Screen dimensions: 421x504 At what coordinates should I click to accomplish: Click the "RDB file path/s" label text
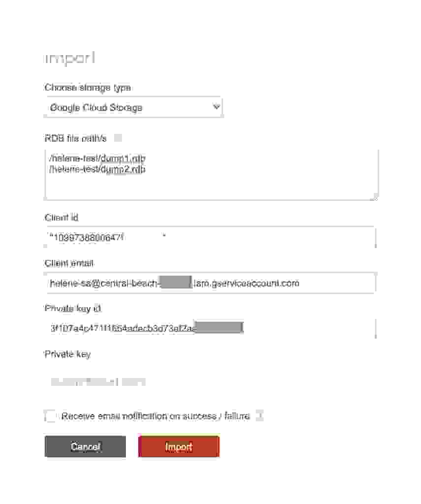pyautogui.click(x=75, y=138)
